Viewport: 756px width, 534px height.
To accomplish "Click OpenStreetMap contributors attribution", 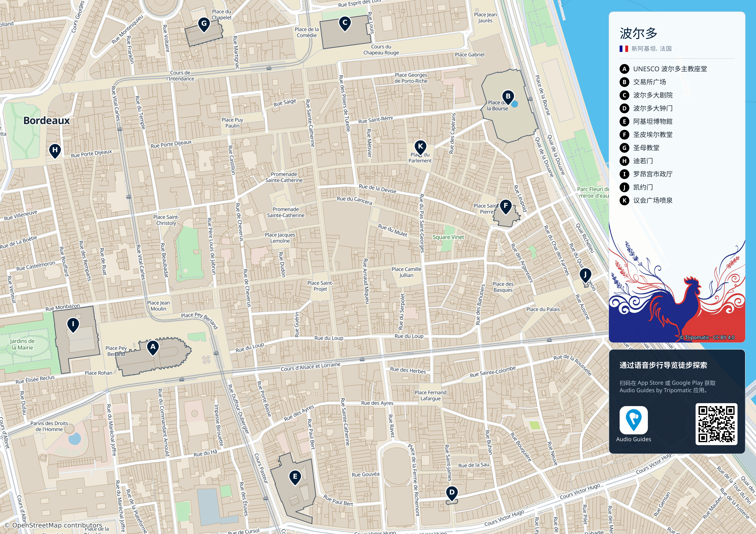I will tap(54, 525).
